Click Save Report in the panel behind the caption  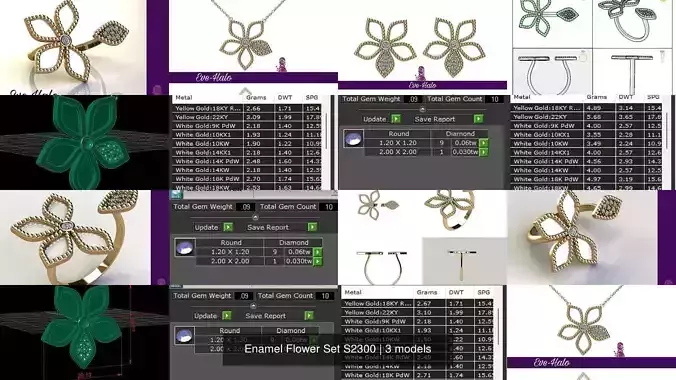pyautogui.click(x=266, y=316)
